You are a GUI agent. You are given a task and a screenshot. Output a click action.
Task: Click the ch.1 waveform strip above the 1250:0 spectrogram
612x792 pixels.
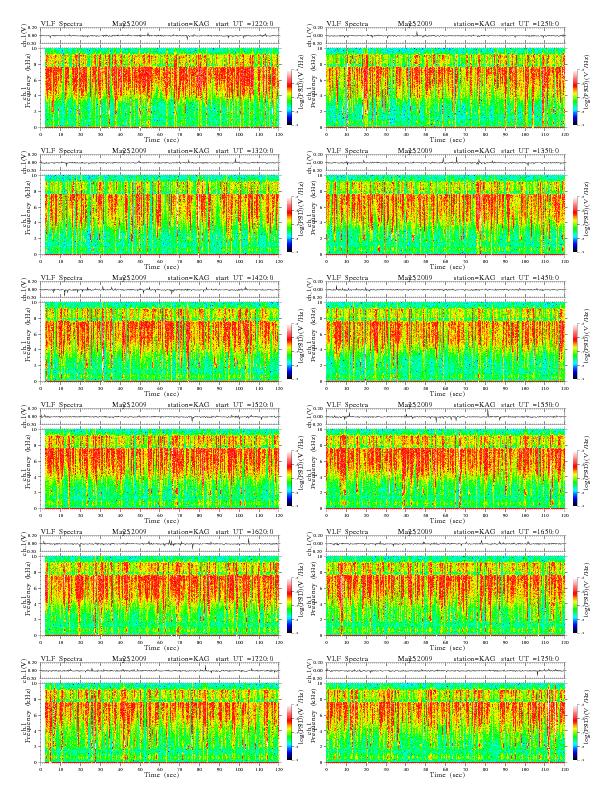(446, 36)
